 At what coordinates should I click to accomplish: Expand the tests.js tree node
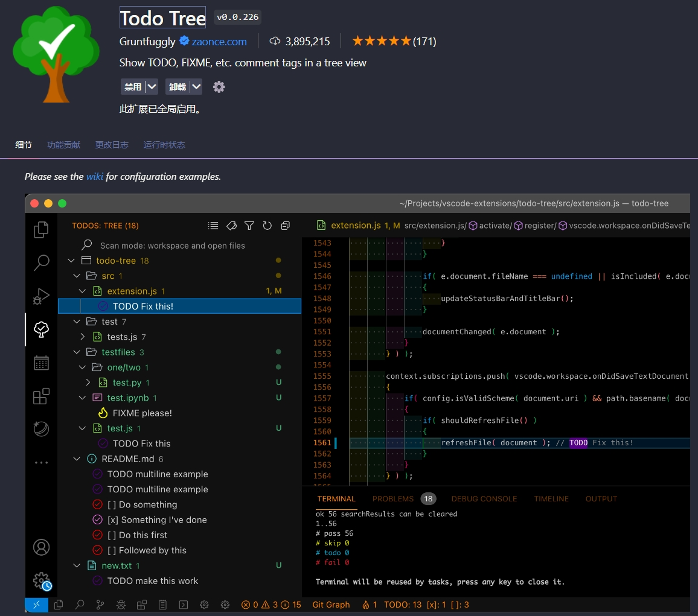83,337
